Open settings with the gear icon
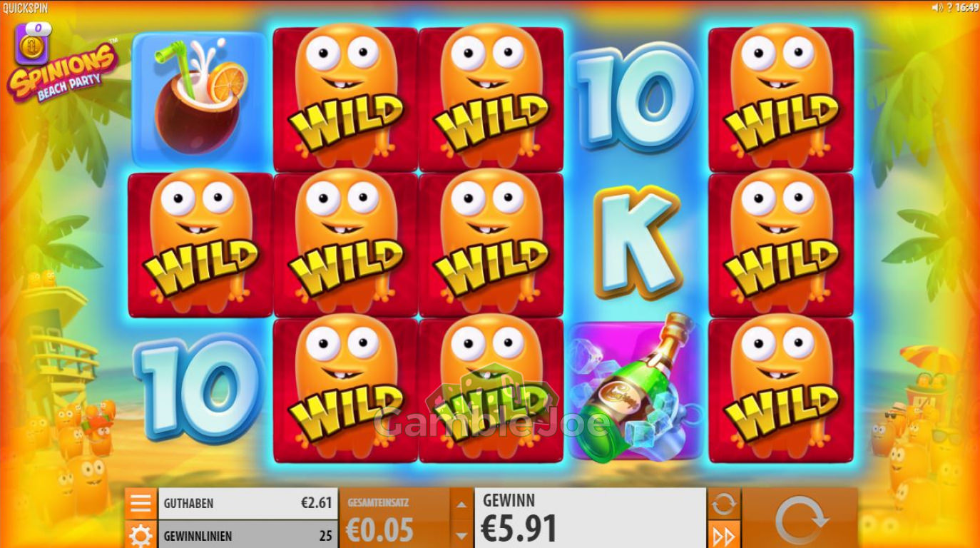 [141, 534]
